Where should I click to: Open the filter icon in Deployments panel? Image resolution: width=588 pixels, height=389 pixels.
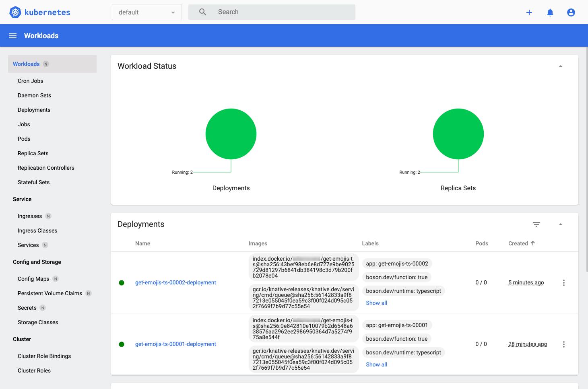(536, 224)
